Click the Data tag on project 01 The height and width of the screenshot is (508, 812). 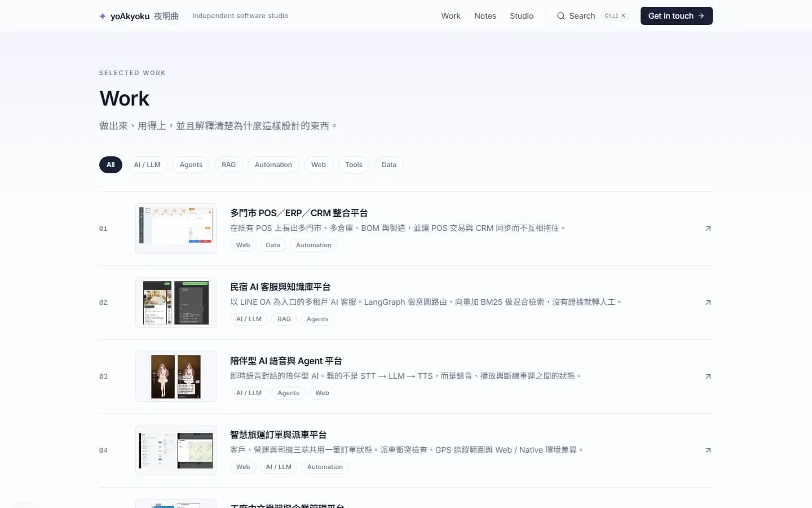[x=273, y=245]
